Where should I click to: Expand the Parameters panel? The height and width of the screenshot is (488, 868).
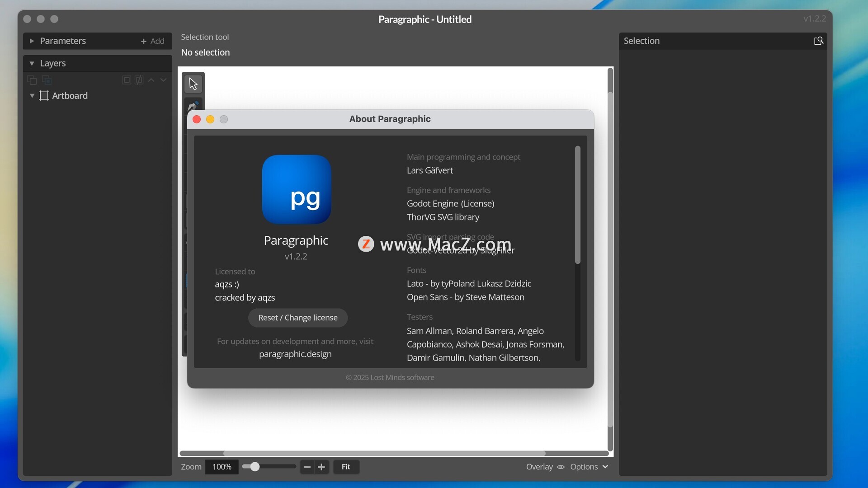tap(32, 41)
